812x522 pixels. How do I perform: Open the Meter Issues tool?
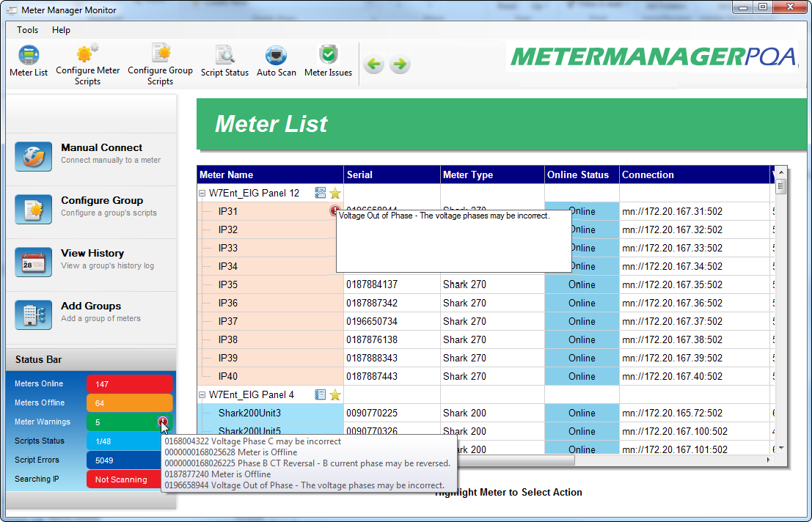coord(329,62)
